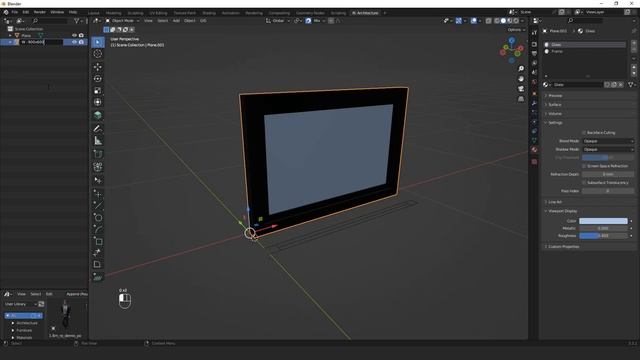The width and height of the screenshot is (640, 360).
Task: Open Output properties tab icon
Action: pyautogui.click(x=534, y=53)
